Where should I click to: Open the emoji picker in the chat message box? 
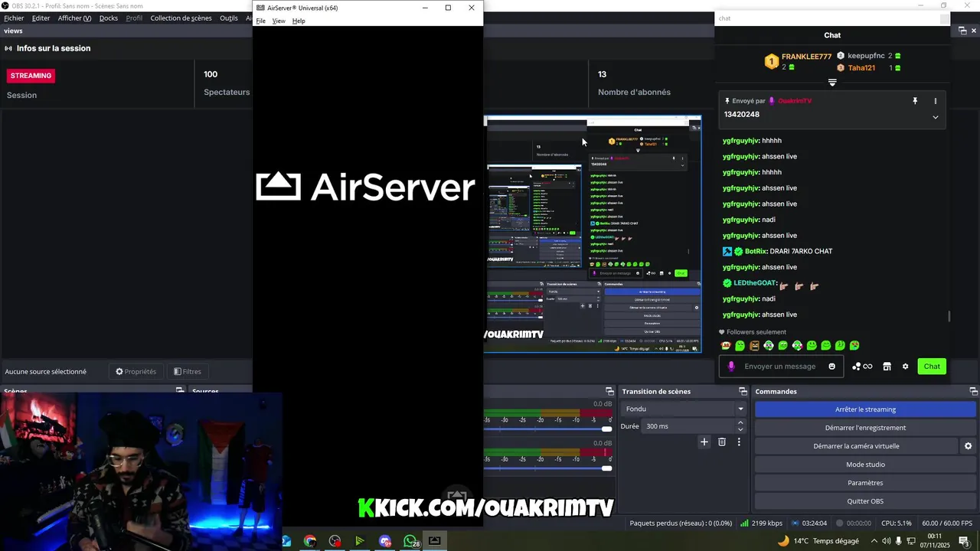pyautogui.click(x=832, y=367)
